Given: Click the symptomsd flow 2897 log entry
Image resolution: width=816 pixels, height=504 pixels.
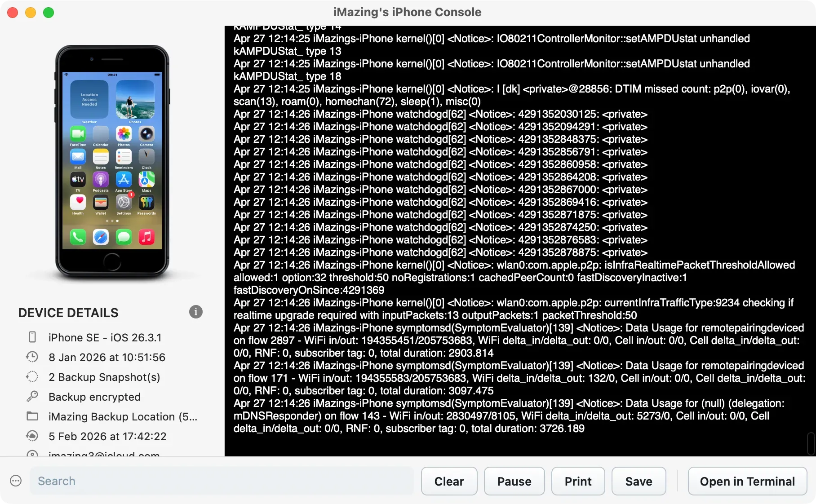Looking at the screenshot, I should (519, 340).
